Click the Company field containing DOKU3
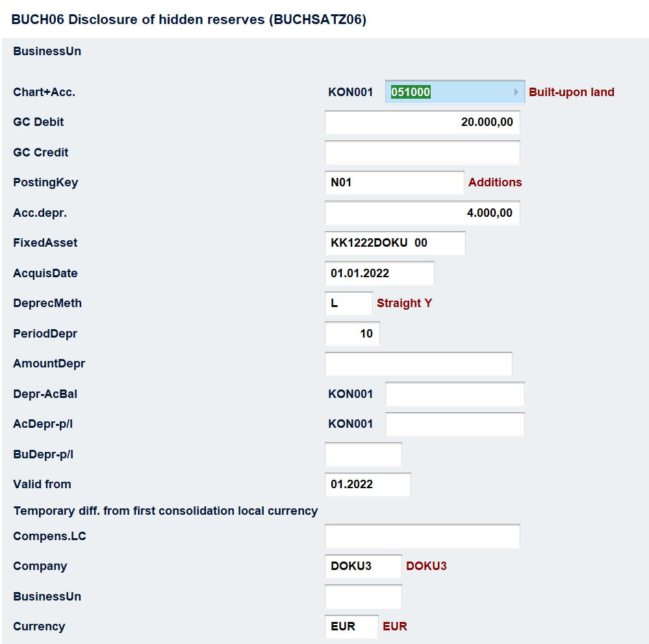Image resolution: width=649 pixels, height=644 pixels. point(363,566)
